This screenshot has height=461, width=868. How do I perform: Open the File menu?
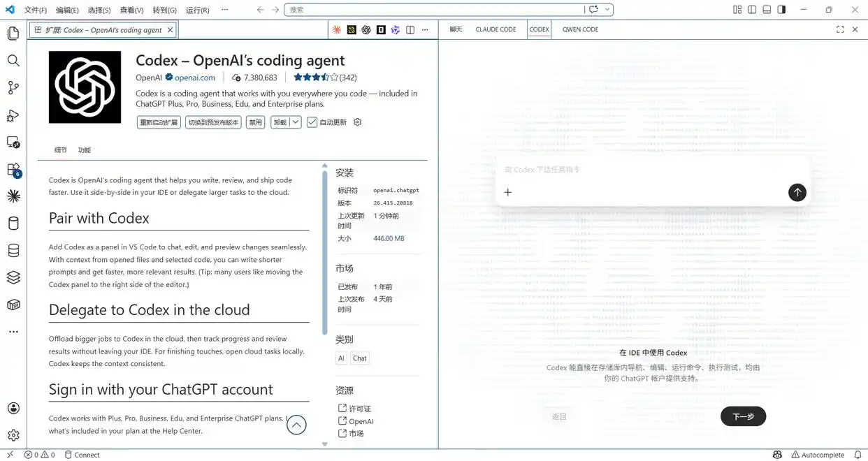click(36, 10)
